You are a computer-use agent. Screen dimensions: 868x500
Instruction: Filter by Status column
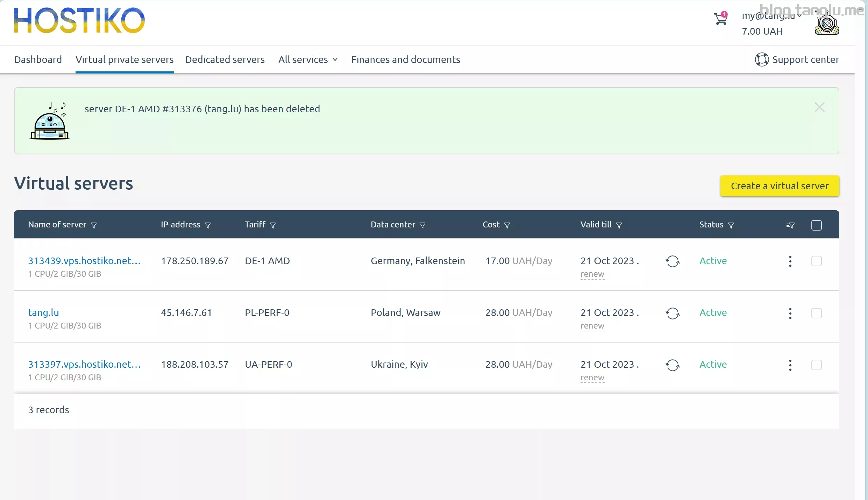[731, 225]
